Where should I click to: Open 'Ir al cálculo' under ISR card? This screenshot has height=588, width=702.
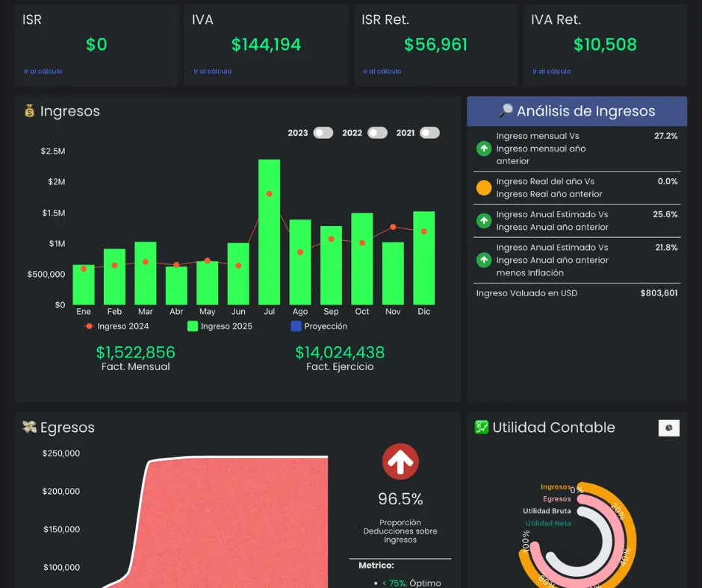tap(43, 71)
